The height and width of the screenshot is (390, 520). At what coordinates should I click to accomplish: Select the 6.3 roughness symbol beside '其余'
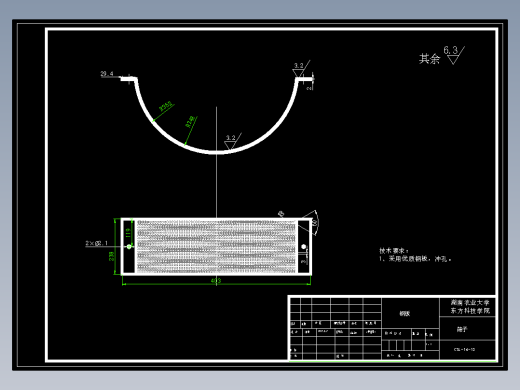[x=454, y=55]
